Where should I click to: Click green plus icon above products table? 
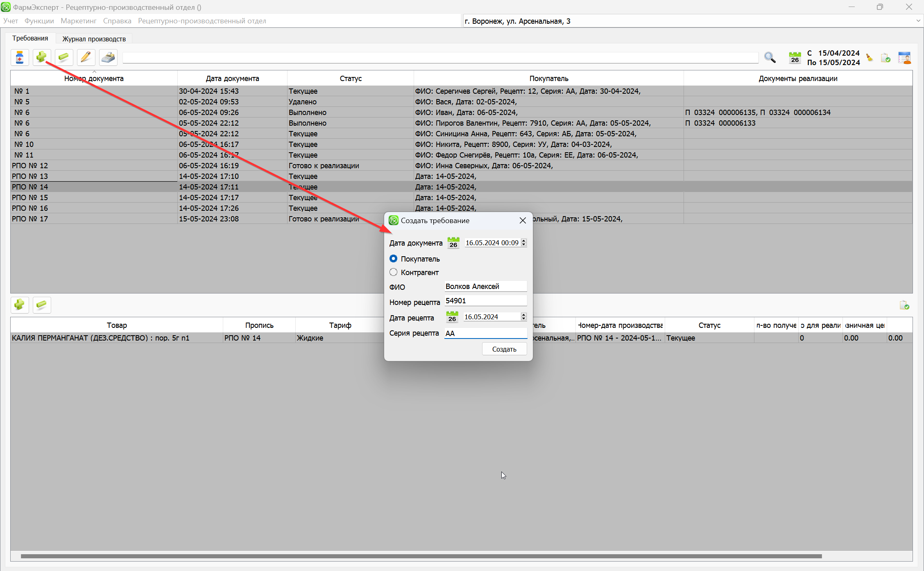(20, 305)
